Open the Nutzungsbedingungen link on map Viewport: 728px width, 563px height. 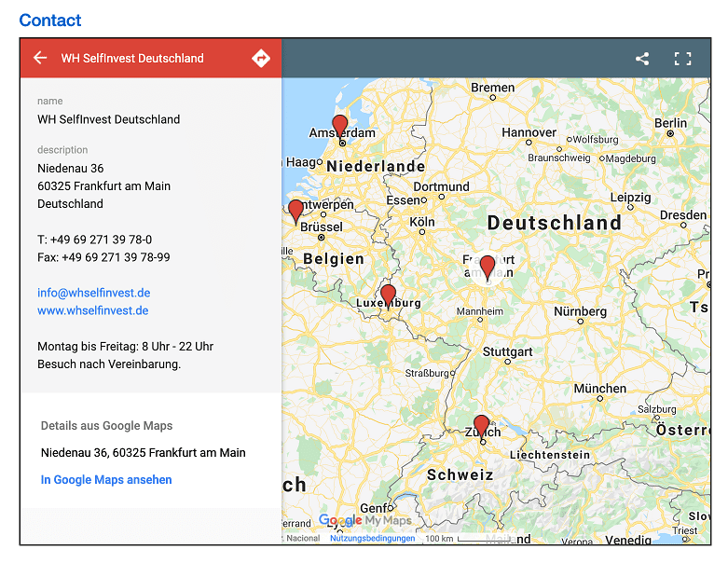click(372, 539)
